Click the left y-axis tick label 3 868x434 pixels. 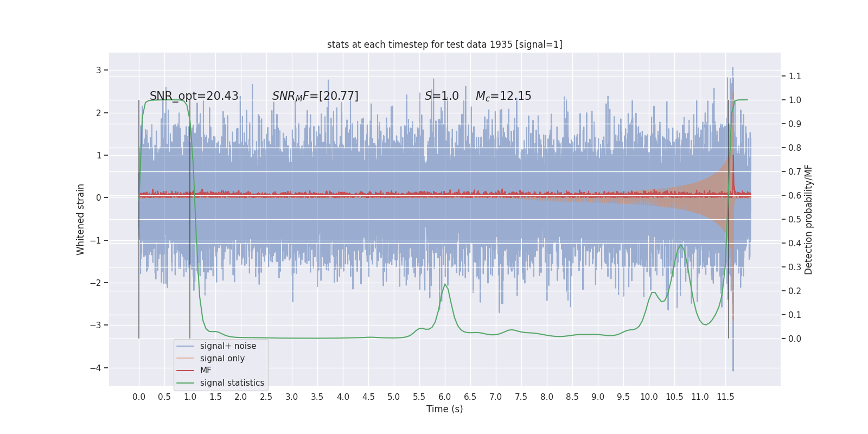tap(99, 70)
